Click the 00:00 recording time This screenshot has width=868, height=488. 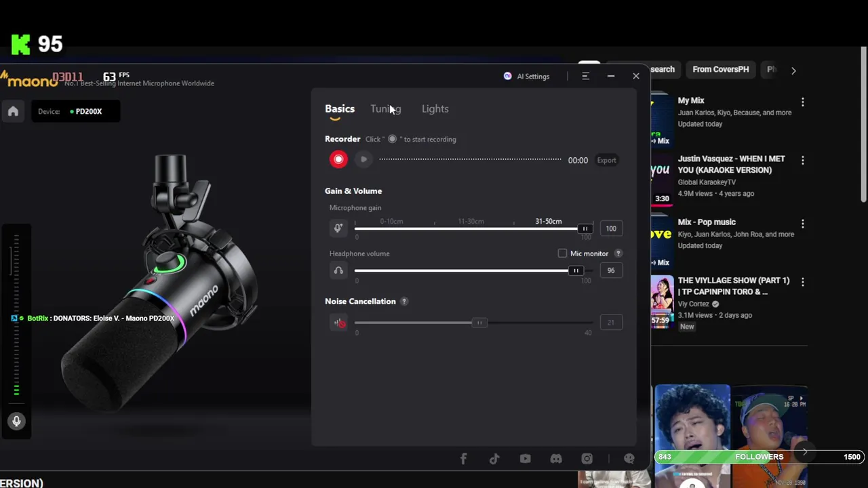(578, 161)
